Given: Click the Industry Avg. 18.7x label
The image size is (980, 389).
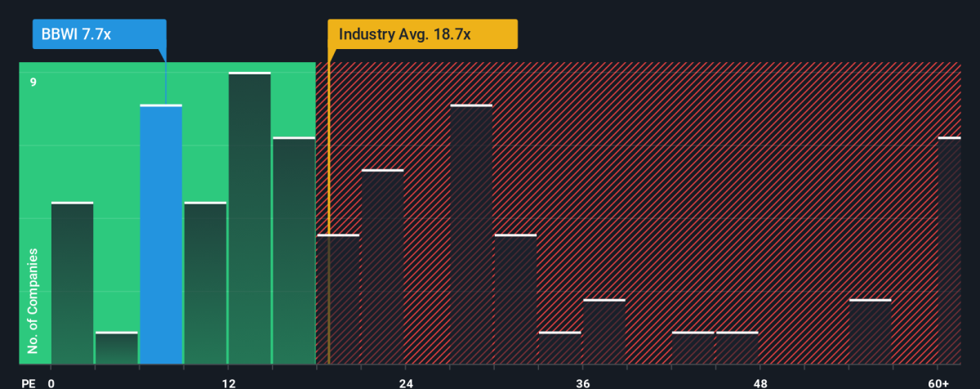Looking at the screenshot, I should click(423, 35).
